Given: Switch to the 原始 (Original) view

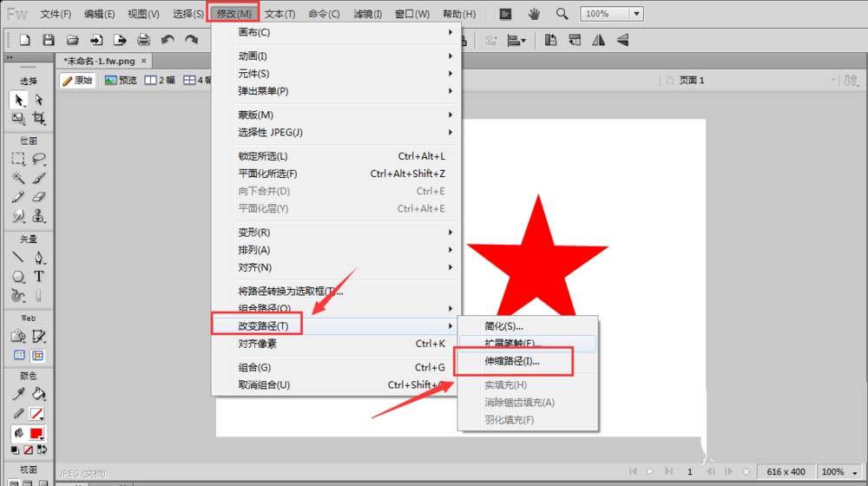Looking at the screenshot, I should point(77,80).
